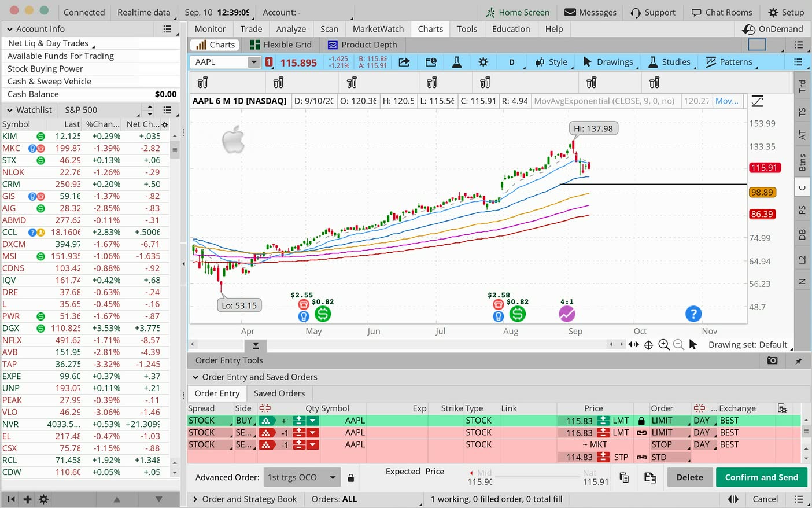The image size is (812, 508).
Task: Click the zoom out magnifier below chart
Action: click(x=678, y=345)
